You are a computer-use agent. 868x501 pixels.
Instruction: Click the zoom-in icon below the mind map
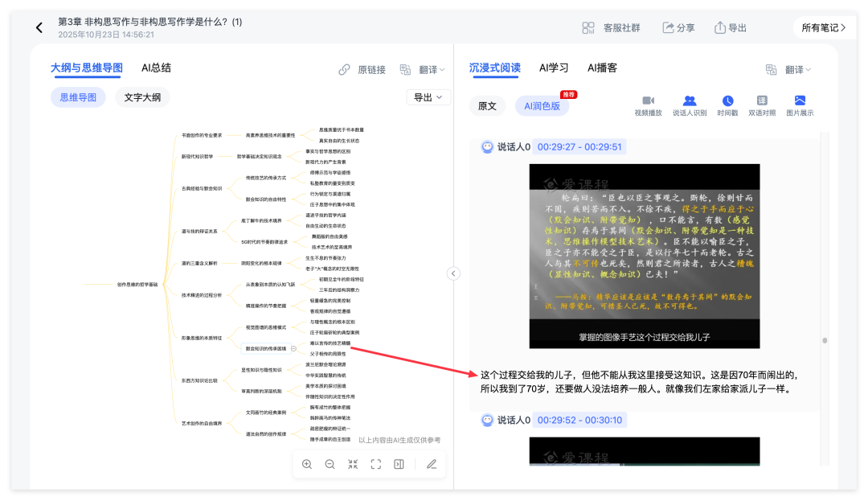pyautogui.click(x=308, y=464)
